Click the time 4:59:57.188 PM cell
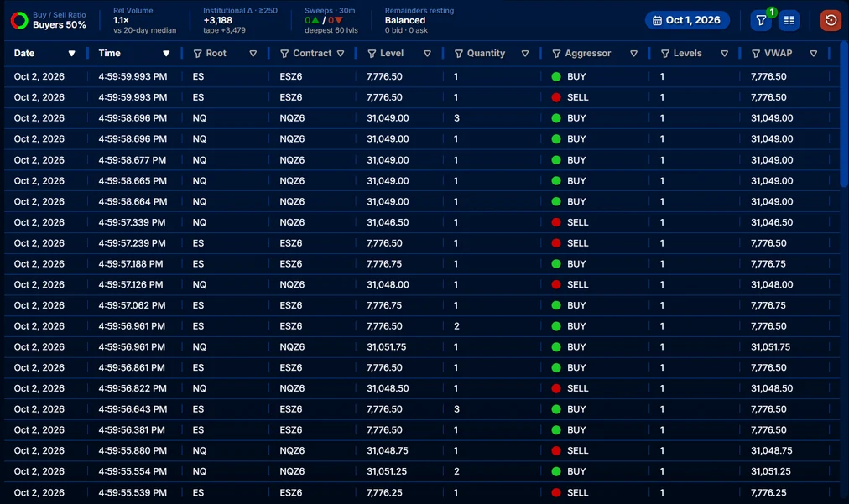Screen dimensions: 849x504 tap(131, 263)
